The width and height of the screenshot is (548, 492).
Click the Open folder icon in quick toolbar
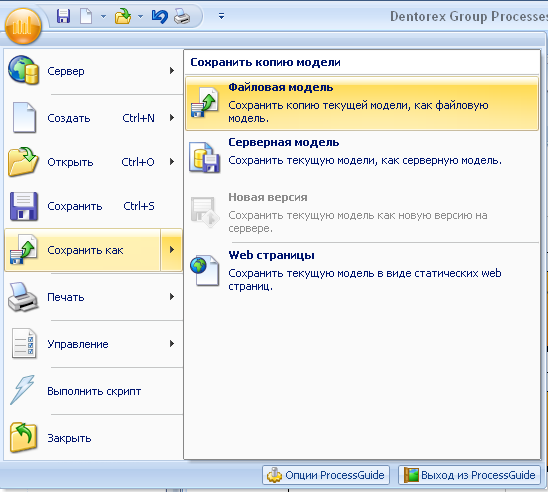(x=123, y=16)
